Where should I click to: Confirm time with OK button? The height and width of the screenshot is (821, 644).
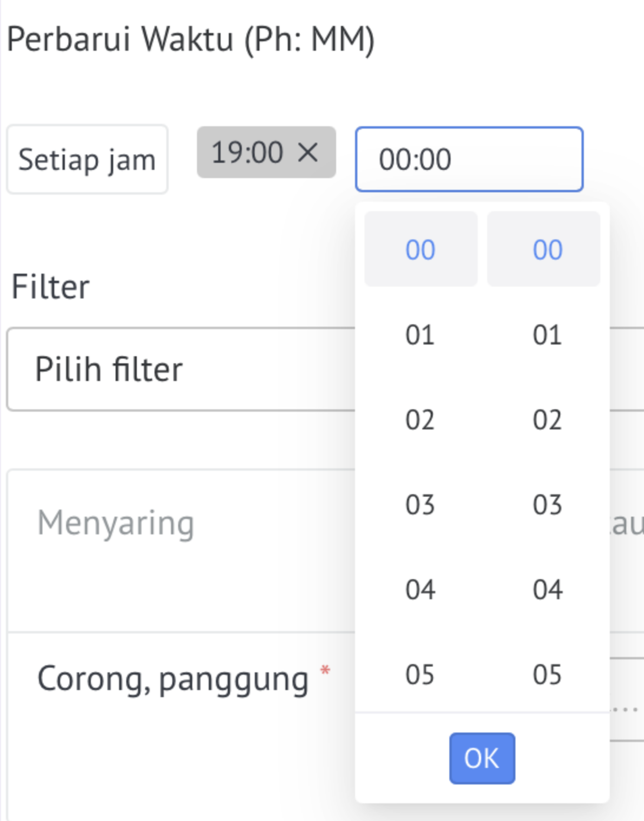[x=482, y=758]
